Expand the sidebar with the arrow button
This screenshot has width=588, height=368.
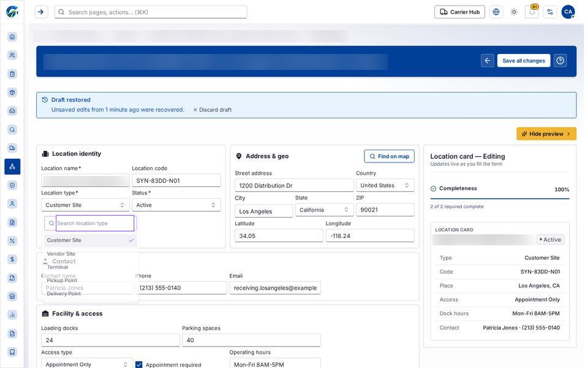point(41,12)
